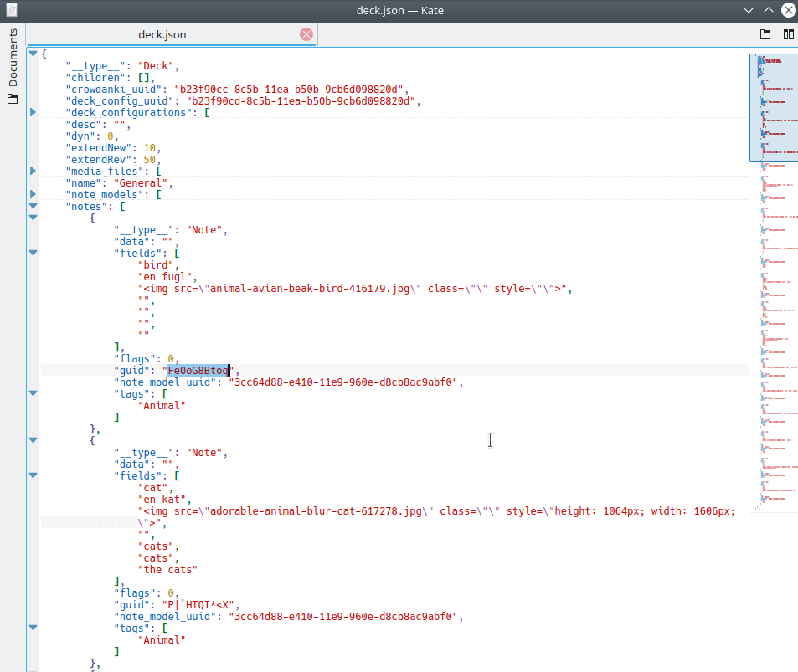798x672 pixels.
Task: Collapse the root object fold arrow
Action: (x=33, y=54)
